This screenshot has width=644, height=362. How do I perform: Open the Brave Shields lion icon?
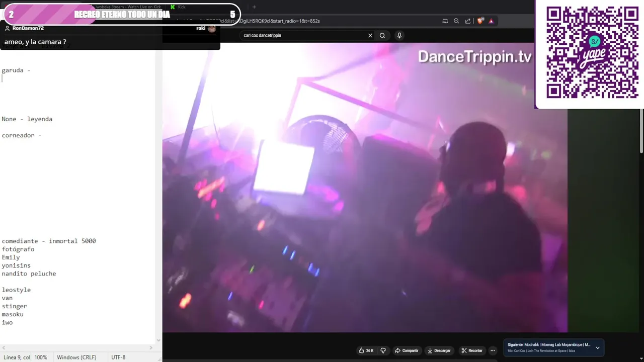tap(480, 21)
